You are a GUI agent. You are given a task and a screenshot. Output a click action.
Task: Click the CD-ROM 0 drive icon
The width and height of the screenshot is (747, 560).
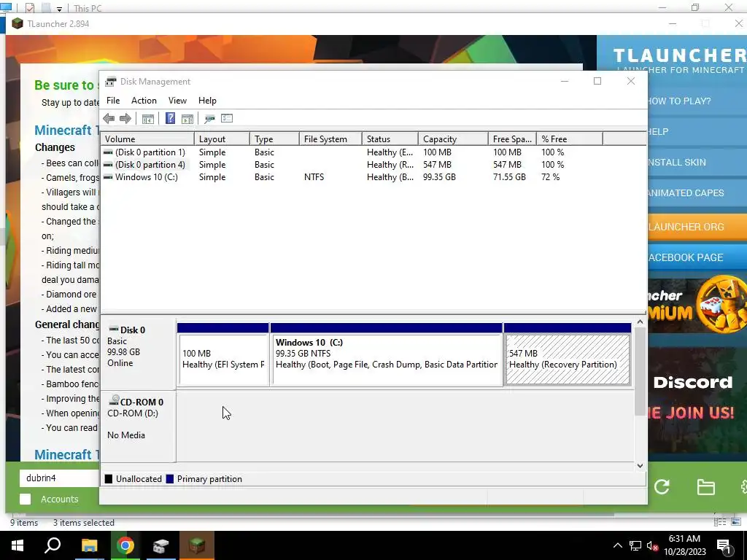(x=114, y=400)
